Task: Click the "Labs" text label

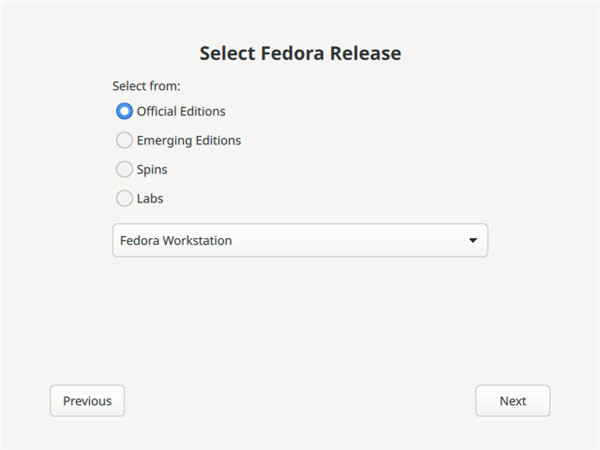Action: tap(150, 198)
